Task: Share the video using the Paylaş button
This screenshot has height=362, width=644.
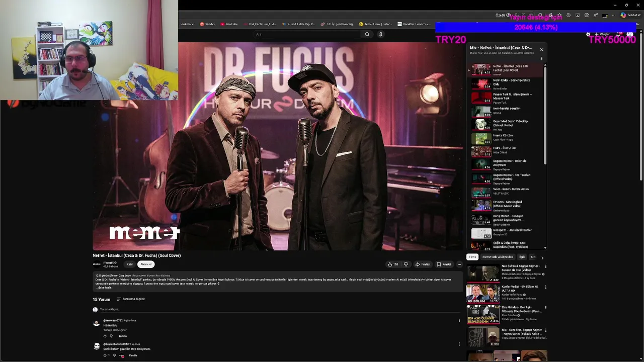Action: 423,264
